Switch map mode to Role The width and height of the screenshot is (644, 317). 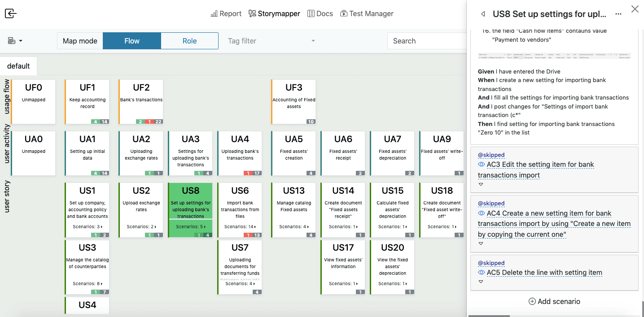pos(189,41)
